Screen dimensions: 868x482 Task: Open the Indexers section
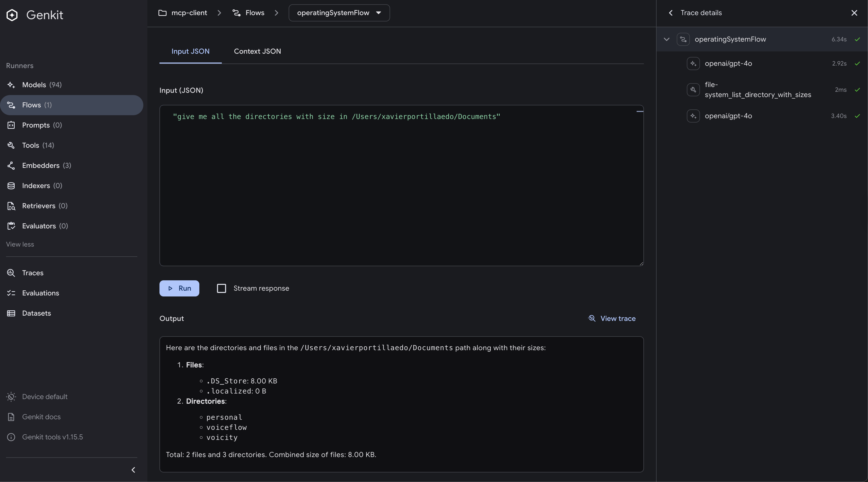[71, 186]
